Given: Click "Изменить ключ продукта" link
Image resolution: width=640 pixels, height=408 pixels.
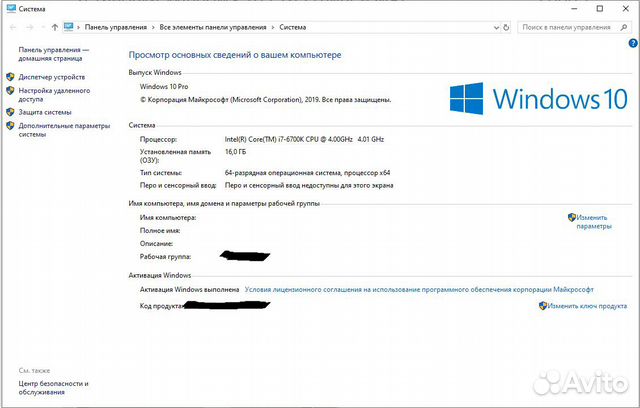Looking at the screenshot, I should coord(587,306).
